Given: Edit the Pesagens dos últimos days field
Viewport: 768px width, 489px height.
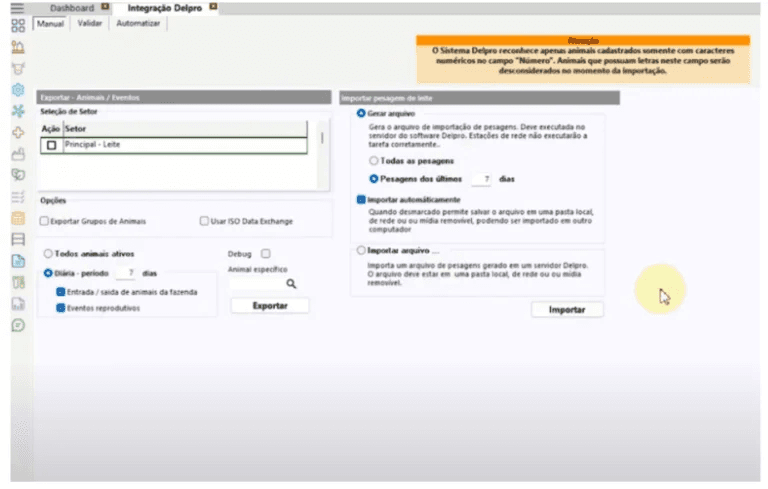Looking at the screenshot, I should [482, 179].
